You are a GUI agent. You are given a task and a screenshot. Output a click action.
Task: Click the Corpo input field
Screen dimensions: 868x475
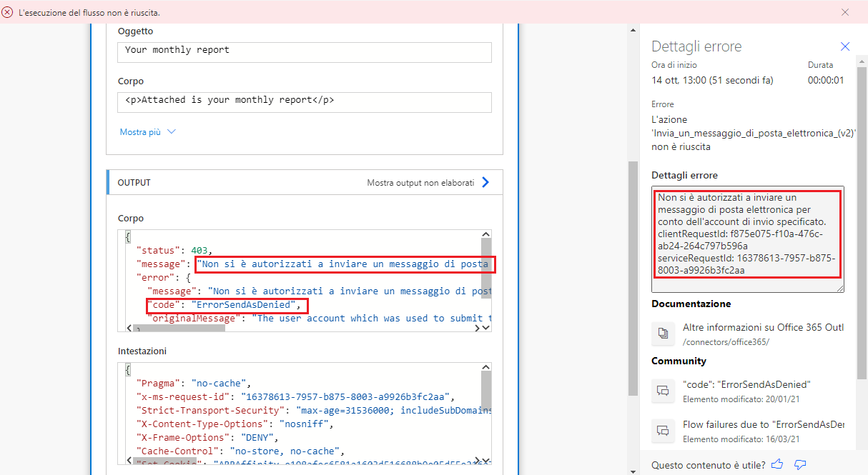tap(305, 102)
